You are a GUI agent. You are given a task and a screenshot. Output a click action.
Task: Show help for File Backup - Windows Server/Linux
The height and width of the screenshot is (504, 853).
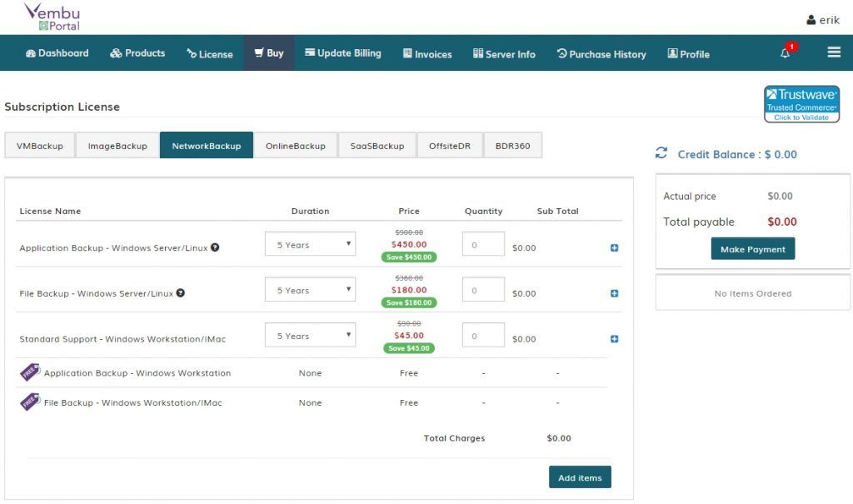click(181, 293)
